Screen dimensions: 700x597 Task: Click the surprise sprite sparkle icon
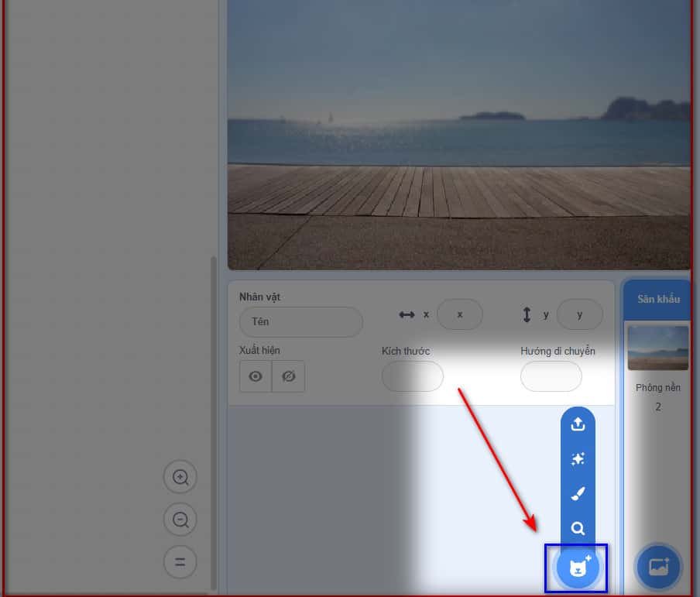click(578, 459)
